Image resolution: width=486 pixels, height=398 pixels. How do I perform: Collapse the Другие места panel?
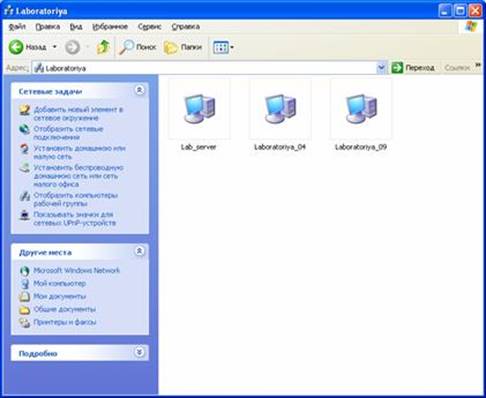click(x=139, y=251)
